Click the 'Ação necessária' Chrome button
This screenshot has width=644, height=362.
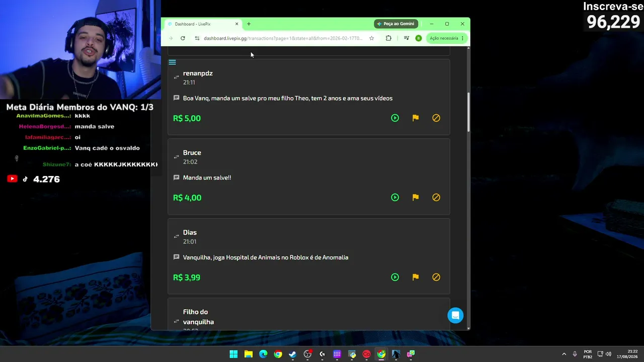click(446, 38)
